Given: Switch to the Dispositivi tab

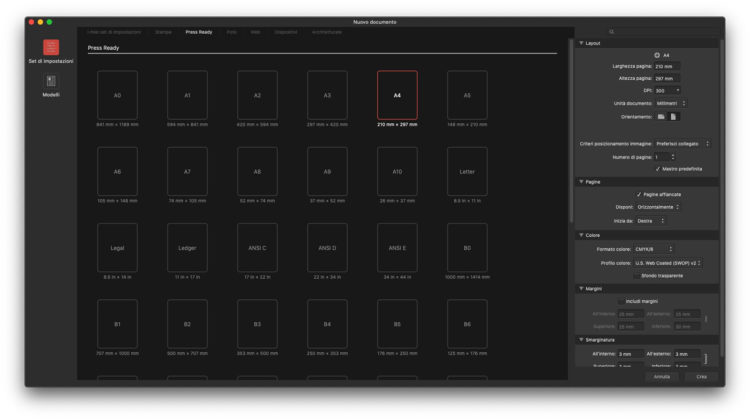Looking at the screenshot, I should (286, 32).
